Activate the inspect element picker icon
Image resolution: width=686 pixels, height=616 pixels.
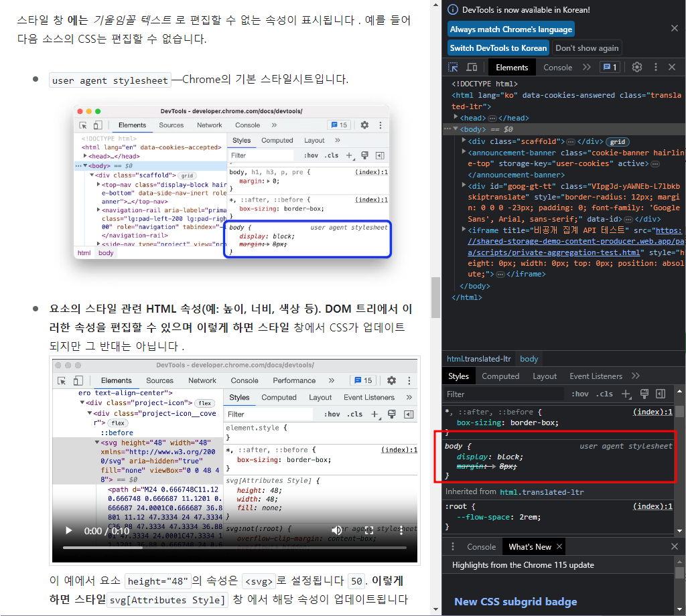[x=454, y=68]
